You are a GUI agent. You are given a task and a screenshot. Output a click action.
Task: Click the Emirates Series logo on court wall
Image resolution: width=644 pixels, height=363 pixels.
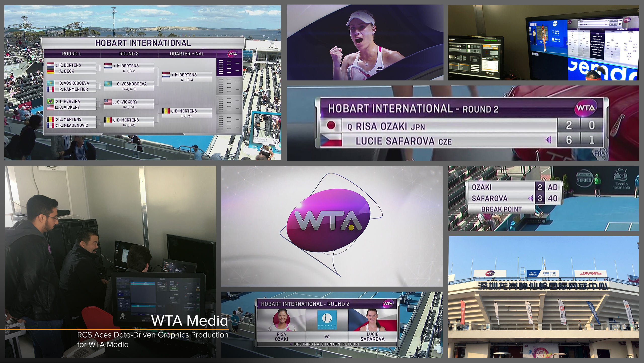[x=584, y=179]
